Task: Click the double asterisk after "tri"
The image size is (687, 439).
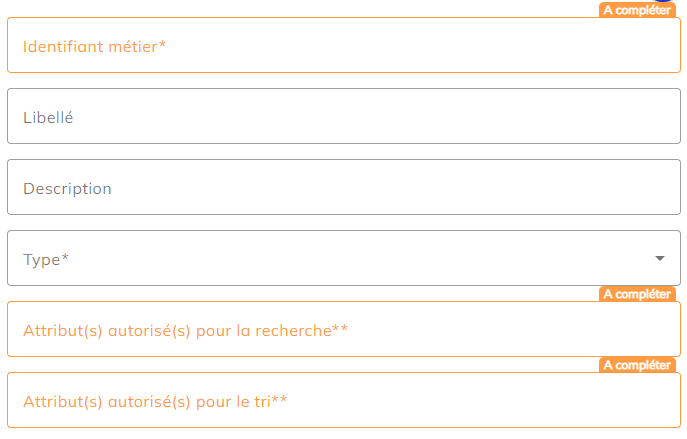Action: 280,399
